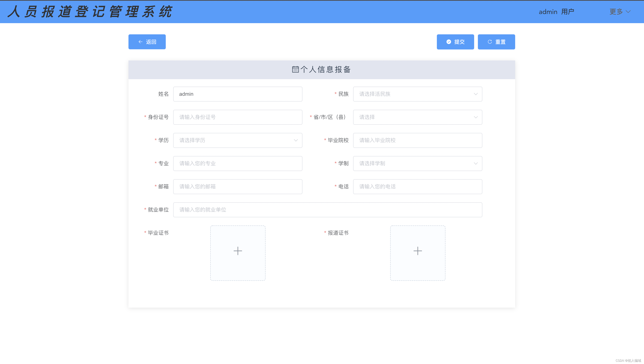Open the 学历 selection dropdown
The height and width of the screenshot is (364, 644).
[238, 140]
